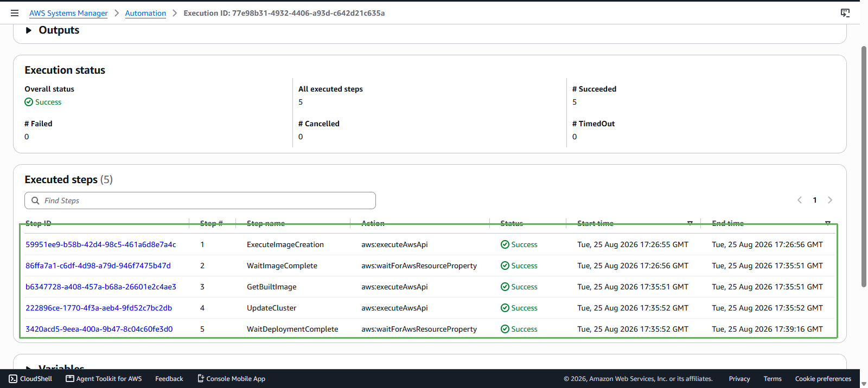Click the All executed steps label
The image size is (868, 388).
click(x=330, y=89)
